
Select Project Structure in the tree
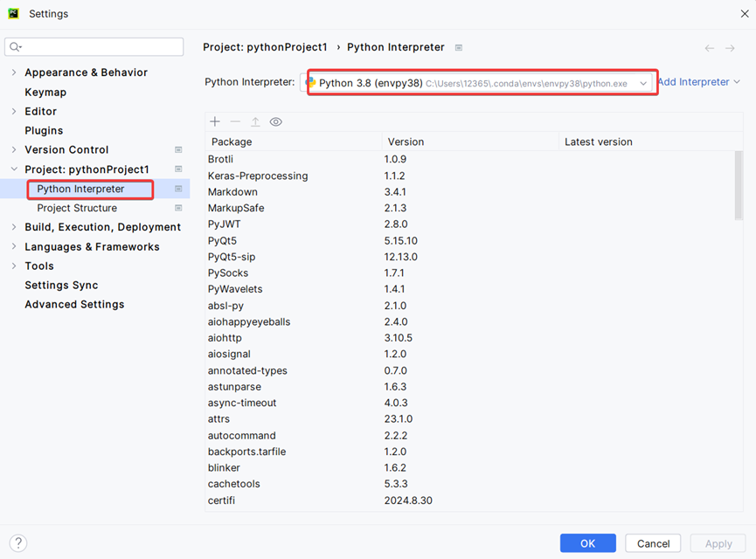pos(77,208)
